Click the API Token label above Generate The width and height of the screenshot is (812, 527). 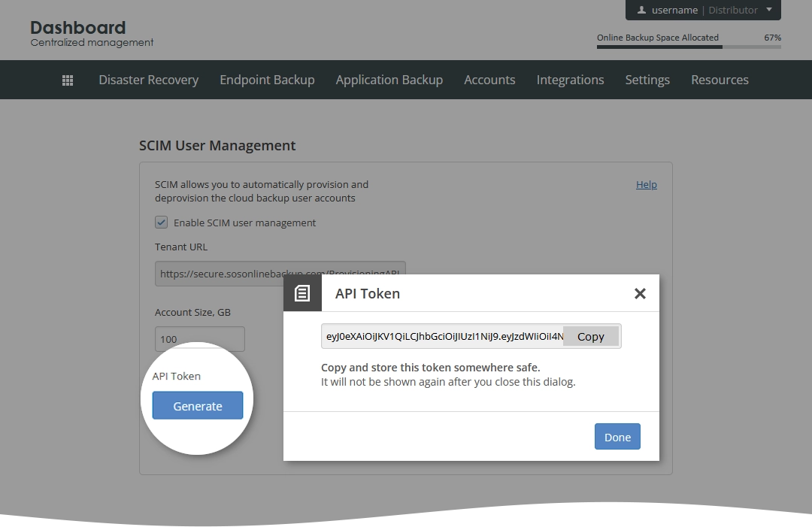[x=177, y=377]
